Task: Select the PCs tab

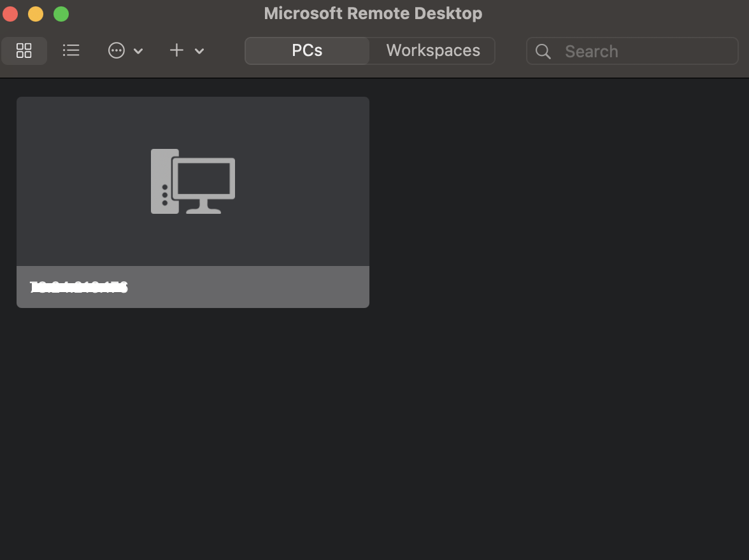Action: (307, 51)
